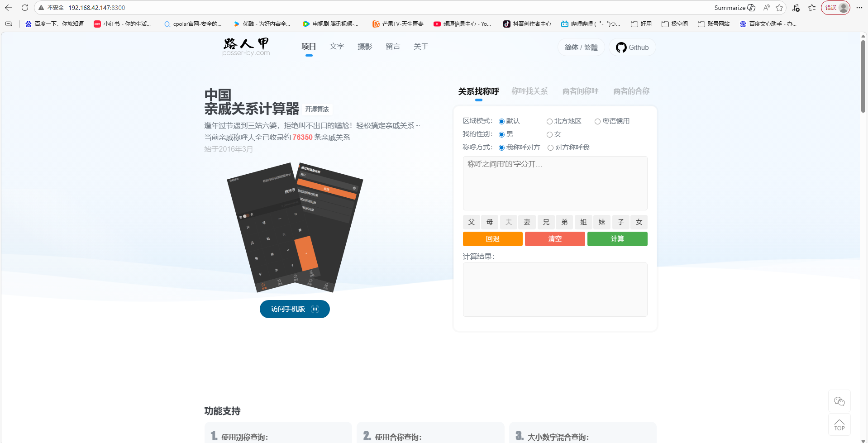Choose 女 as my gender
This screenshot has height=443, width=868.
(549, 134)
